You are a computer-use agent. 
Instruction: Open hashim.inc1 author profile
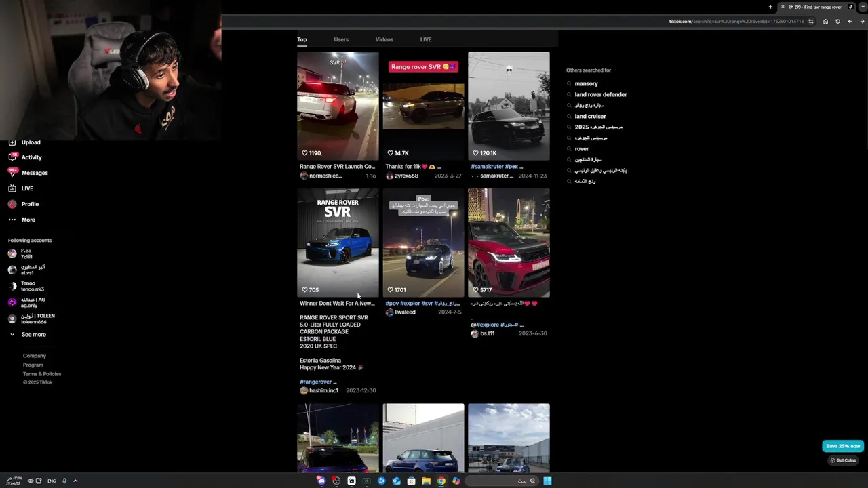tap(319, 390)
